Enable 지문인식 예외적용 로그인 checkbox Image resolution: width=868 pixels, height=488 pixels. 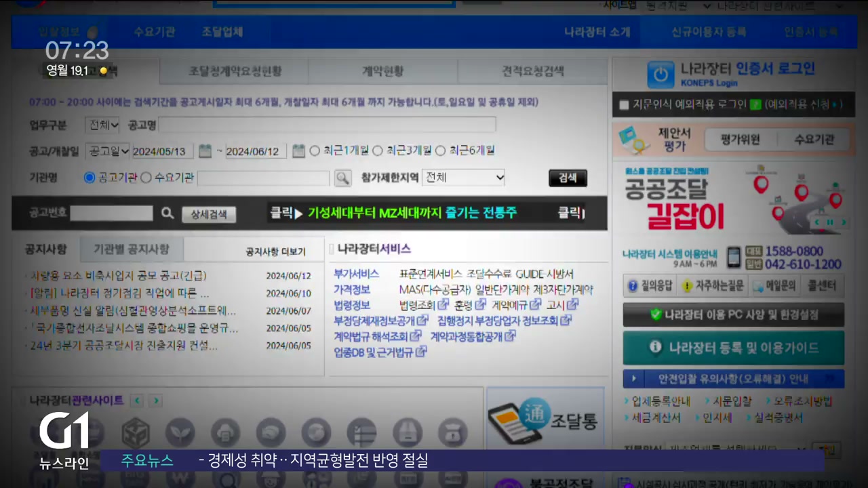coord(624,105)
